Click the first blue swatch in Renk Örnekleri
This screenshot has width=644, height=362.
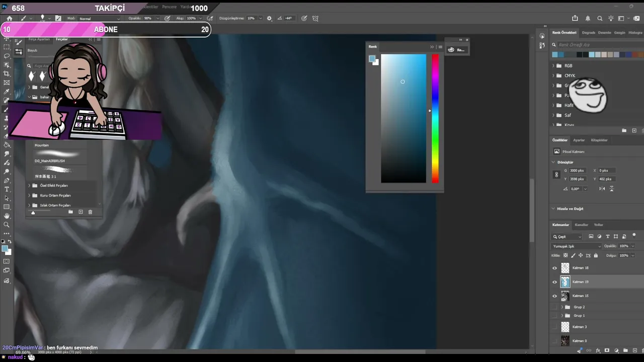(x=555, y=55)
